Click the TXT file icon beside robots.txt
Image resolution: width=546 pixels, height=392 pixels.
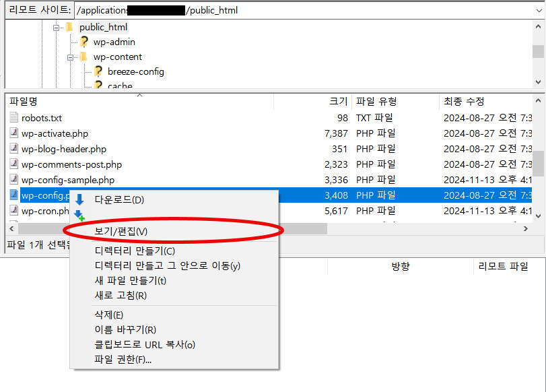point(14,117)
